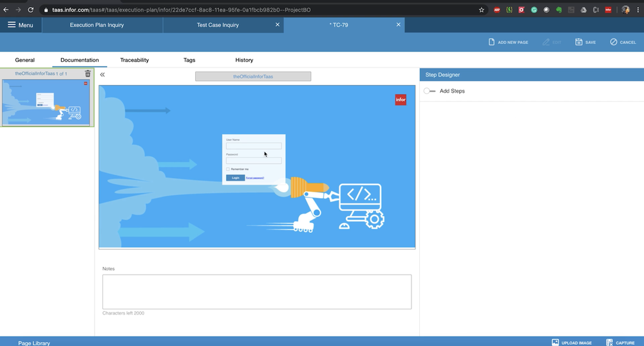
Task: Close the TC-79 tab
Action: pos(399,24)
